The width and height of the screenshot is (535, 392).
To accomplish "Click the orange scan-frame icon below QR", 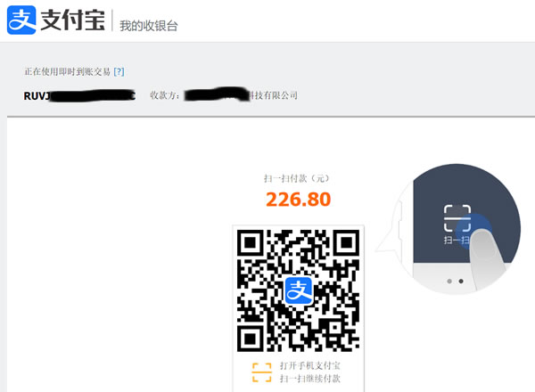I will [261, 372].
